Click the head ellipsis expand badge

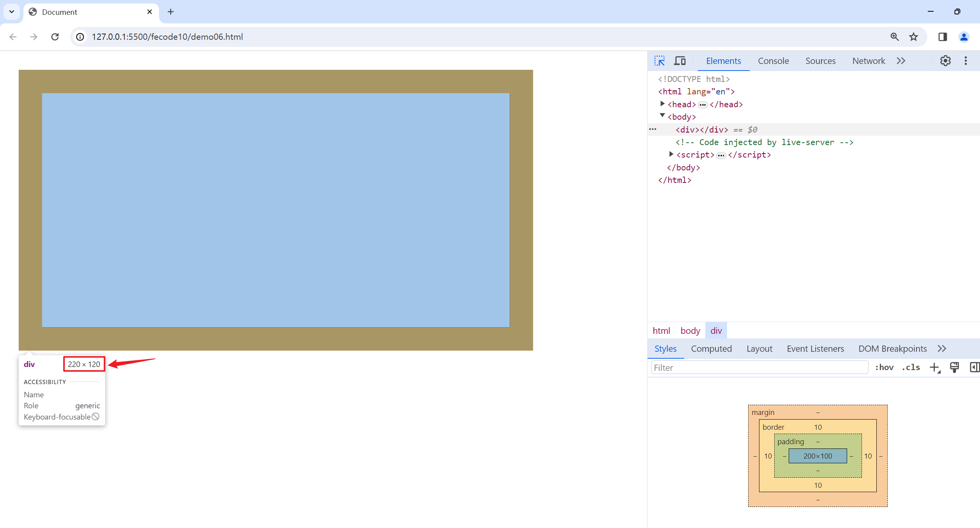pos(703,105)
